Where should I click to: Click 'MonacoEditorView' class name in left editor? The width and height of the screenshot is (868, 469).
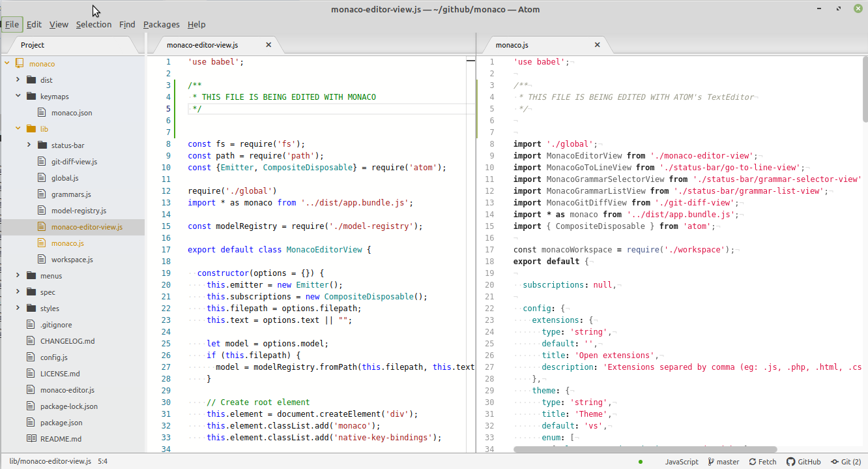pyautogui.click(x=324, y=250)
